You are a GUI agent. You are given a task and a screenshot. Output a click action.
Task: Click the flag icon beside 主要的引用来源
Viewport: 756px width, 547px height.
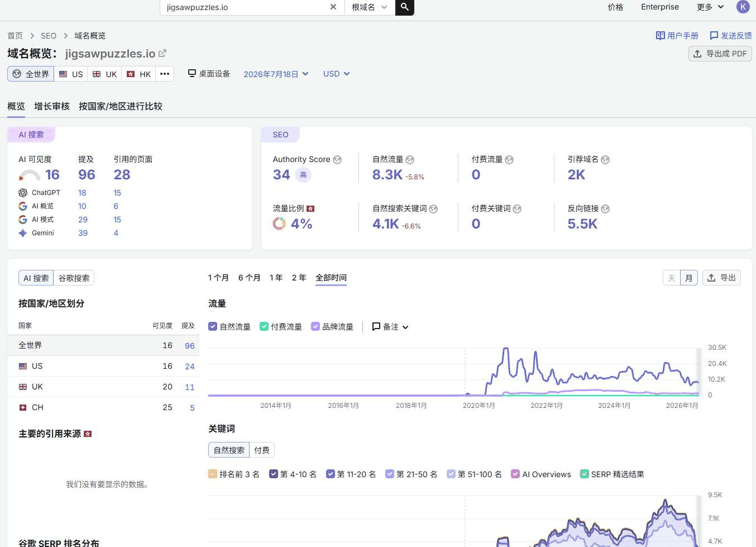pos(88,434)
